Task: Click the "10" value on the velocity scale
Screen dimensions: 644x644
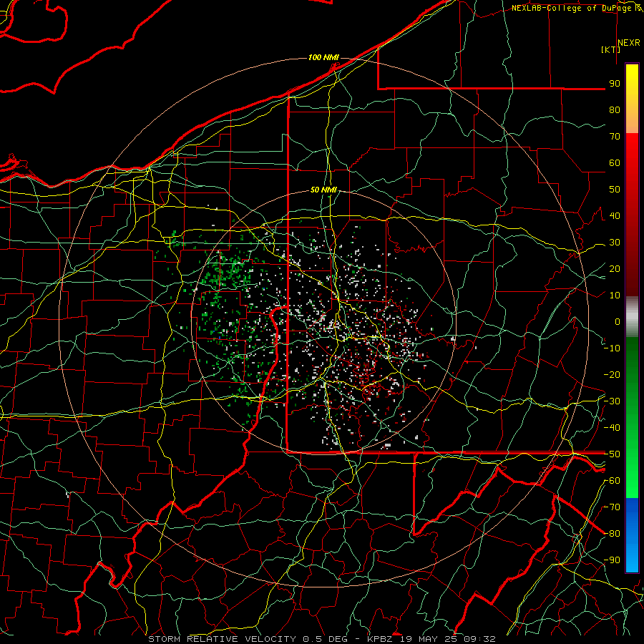Action: (615, 296)
